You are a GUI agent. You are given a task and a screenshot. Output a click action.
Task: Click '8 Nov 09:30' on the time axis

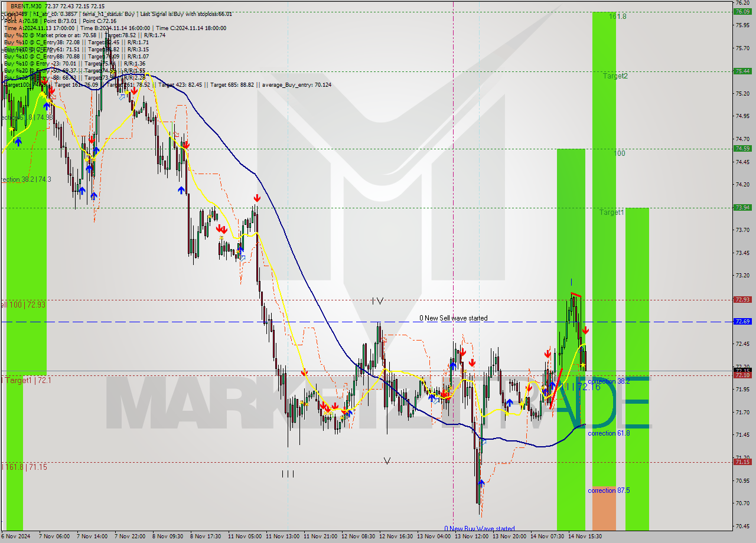(167, 537)
